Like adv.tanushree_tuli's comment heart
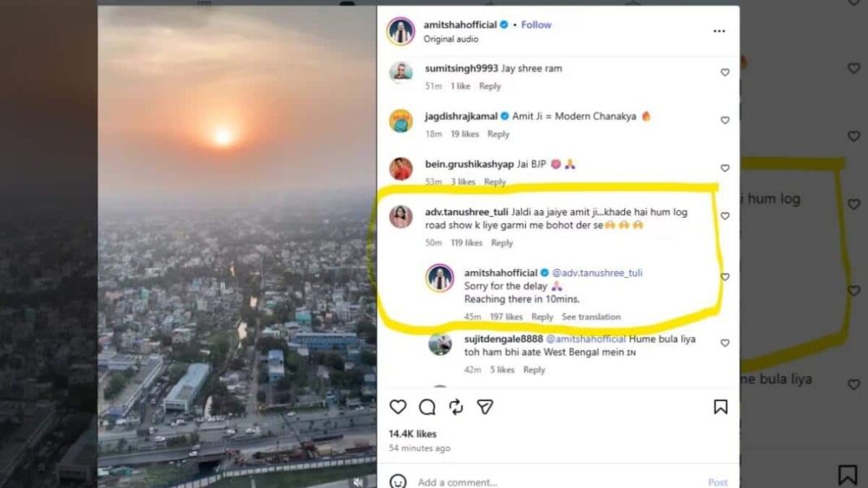 725,216
